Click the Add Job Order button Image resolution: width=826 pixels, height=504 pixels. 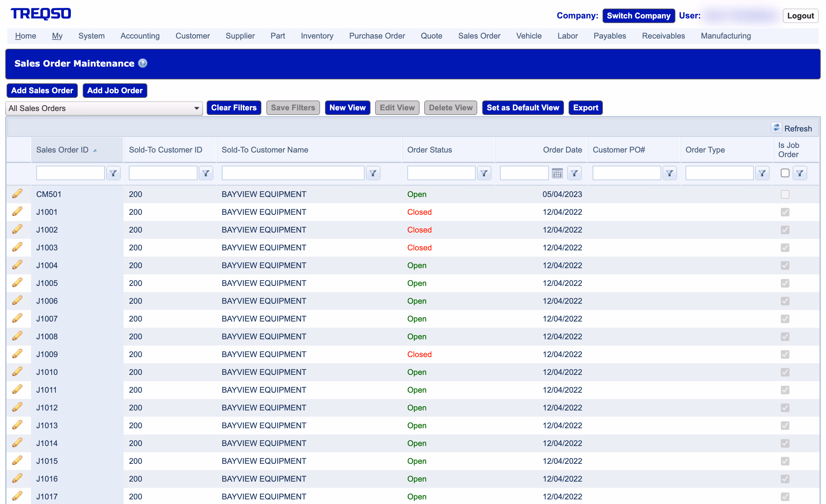[x=115, y=91]
